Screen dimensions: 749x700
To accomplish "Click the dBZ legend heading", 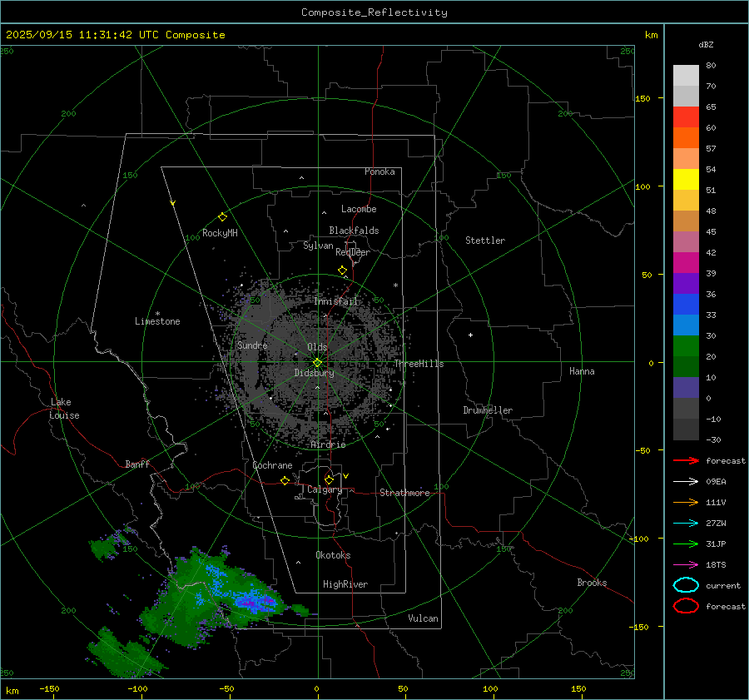I will tap(706, 45).
